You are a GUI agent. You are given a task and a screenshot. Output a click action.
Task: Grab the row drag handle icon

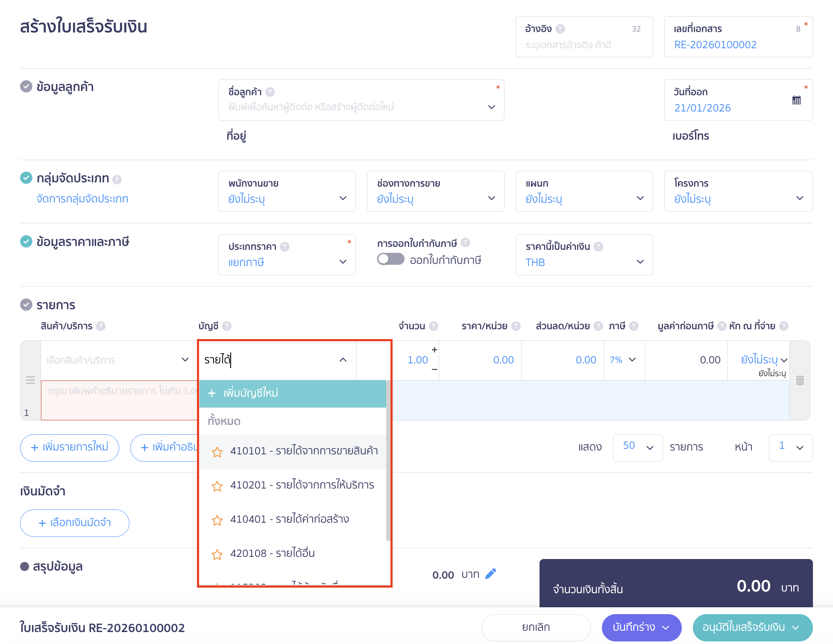click(30, 380)
